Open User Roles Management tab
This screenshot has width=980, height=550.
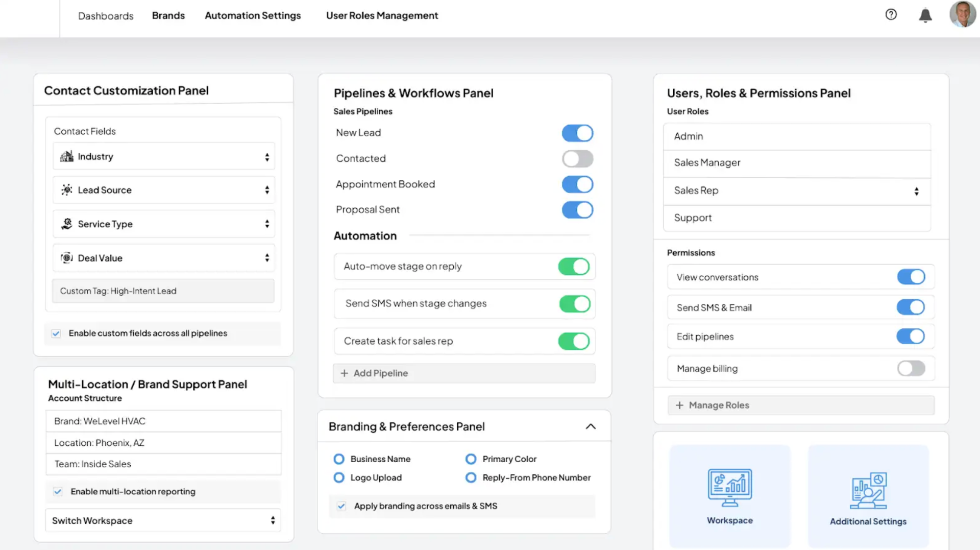[x=382, y=16]
